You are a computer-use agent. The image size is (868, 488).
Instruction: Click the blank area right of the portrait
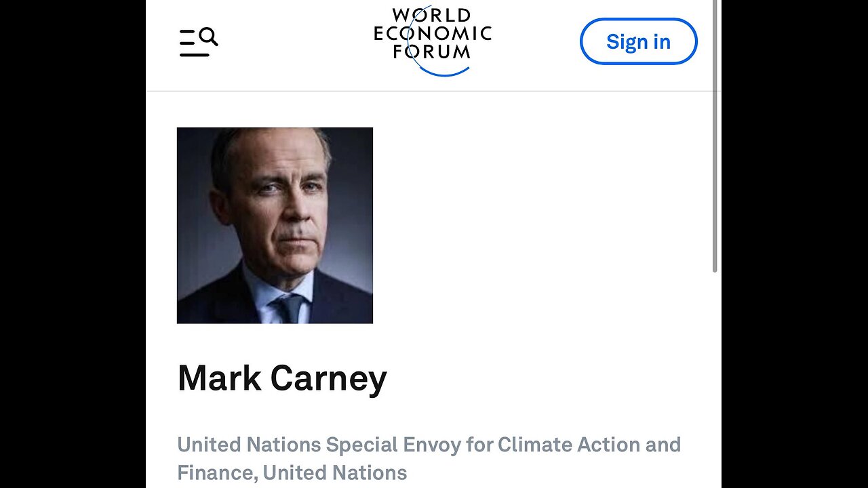pyautogui.click(x=542, y=225)
